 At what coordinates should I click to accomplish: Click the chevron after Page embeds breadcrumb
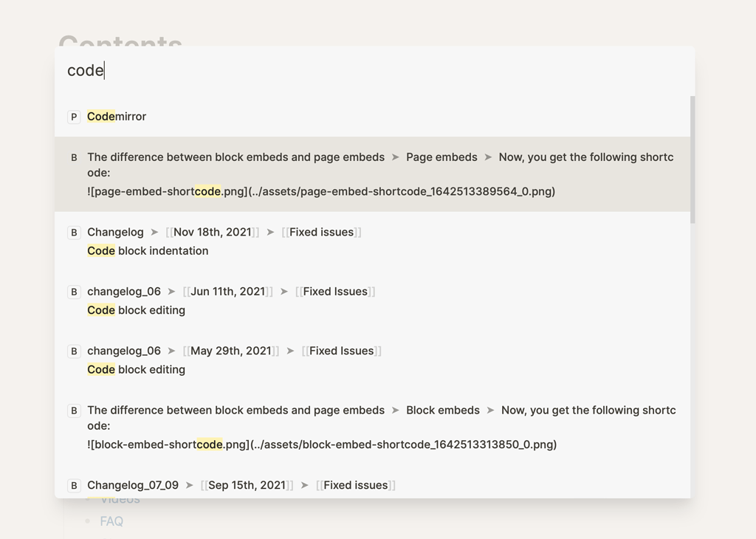(487, 157)
